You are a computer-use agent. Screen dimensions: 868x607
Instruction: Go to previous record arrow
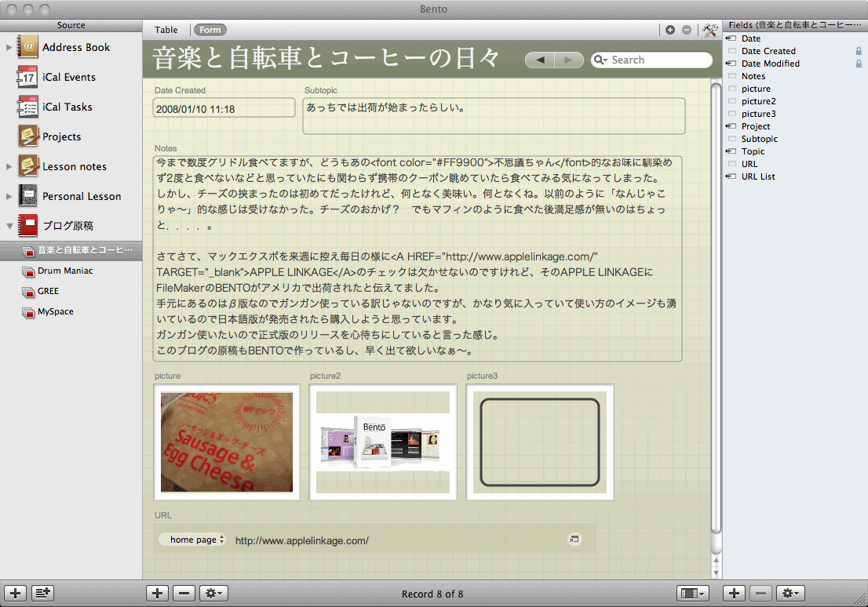pos(540,60)
